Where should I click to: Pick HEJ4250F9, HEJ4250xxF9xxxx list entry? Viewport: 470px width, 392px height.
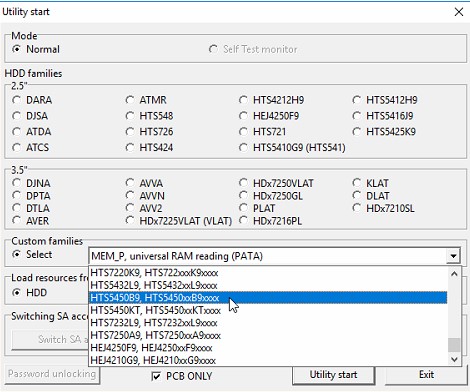point(268,348)
